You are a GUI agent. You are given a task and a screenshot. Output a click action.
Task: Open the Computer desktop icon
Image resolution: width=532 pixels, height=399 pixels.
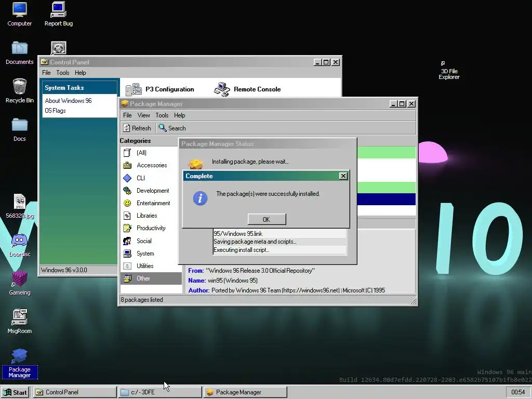click(x=19, y=14)
